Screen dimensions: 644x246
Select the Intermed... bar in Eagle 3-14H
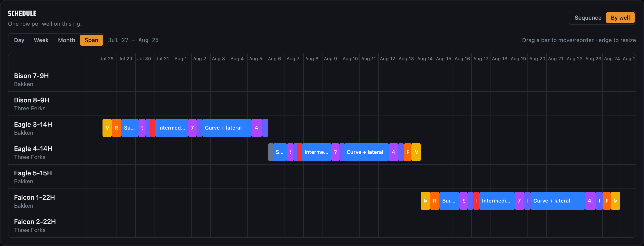coord(172,128)
